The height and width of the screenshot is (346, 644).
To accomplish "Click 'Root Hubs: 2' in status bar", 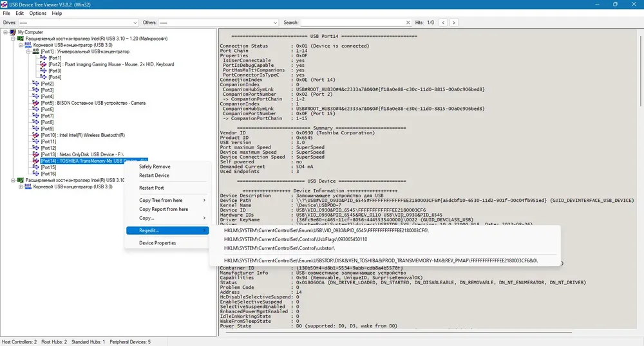I will click(54, 342).
